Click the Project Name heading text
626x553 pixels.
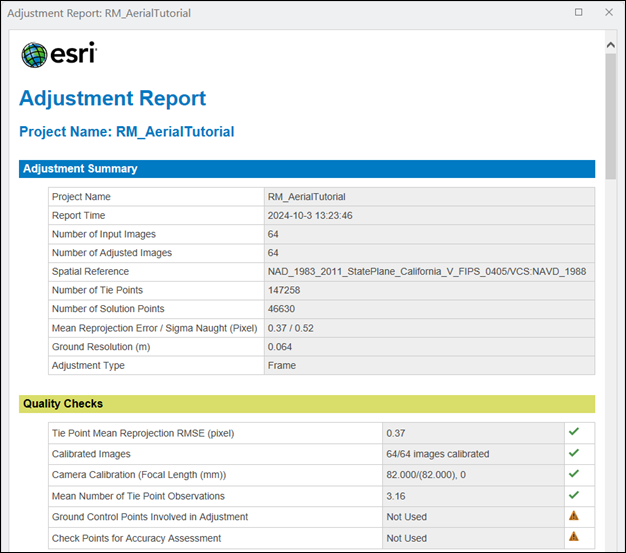click(127, 132)
